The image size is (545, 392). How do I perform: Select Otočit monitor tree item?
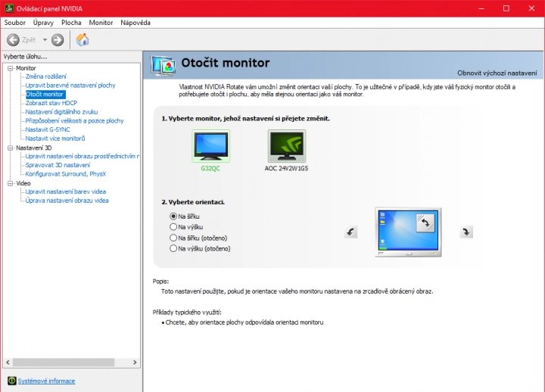(45, 94)
